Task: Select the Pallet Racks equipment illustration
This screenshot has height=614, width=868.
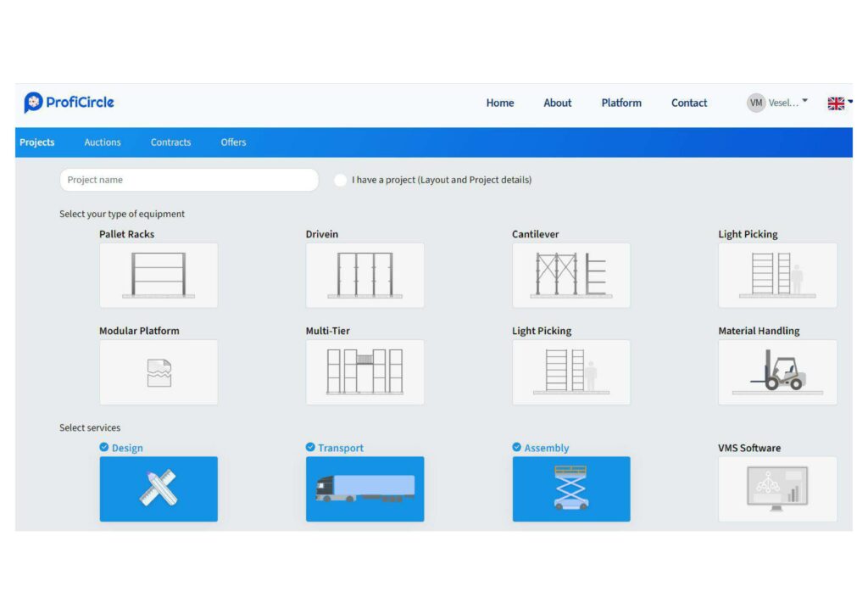Action: pos(159,275)
